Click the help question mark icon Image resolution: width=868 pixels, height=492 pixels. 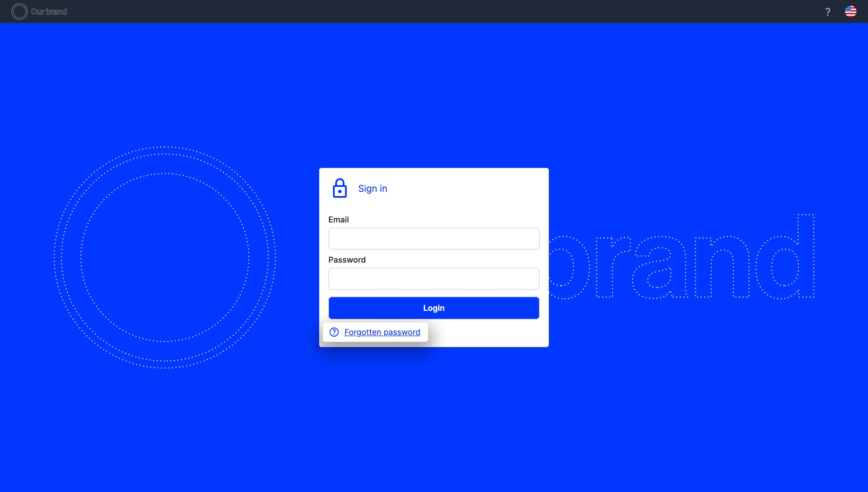tap(828, 12)
